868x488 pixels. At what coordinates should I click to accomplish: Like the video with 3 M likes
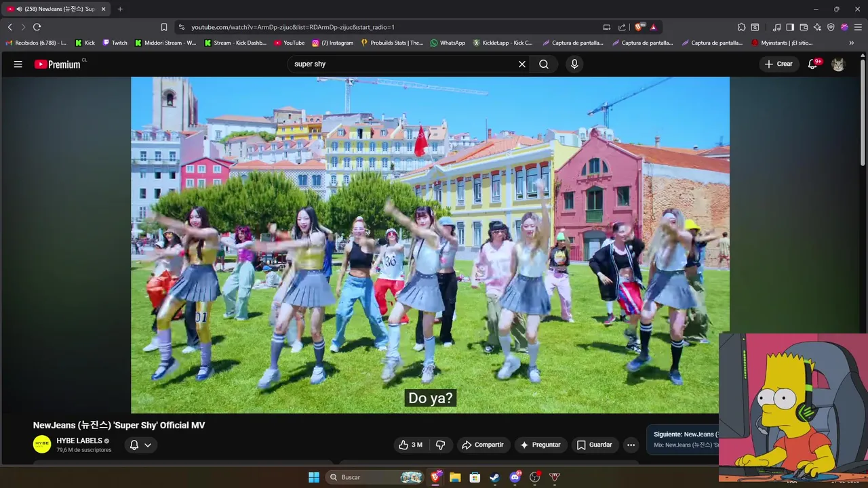click(411, 445)
